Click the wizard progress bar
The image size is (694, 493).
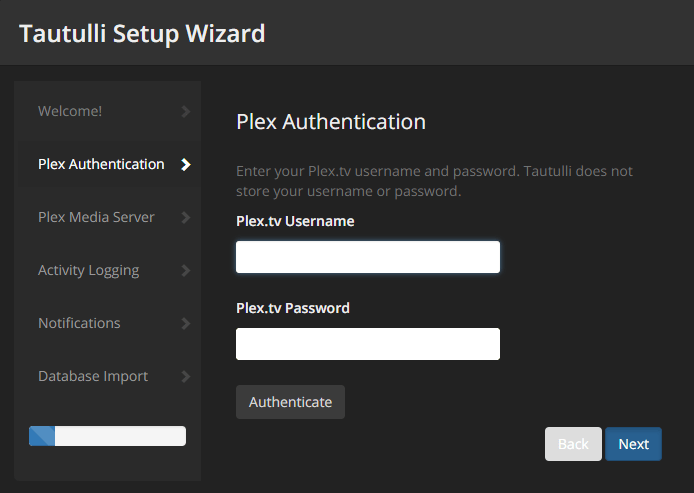pyautogui.click(x=108, y=436)
